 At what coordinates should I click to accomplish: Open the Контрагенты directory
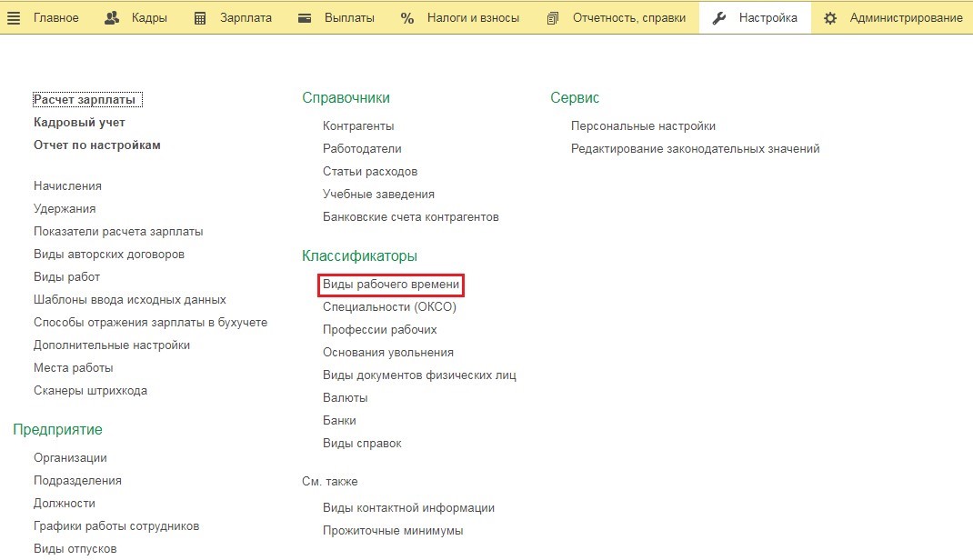click(358, 125)
